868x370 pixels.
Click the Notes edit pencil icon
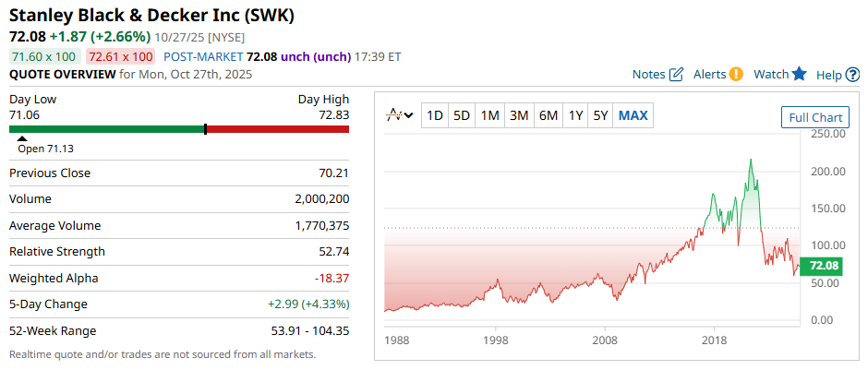[x=676, y=75]
